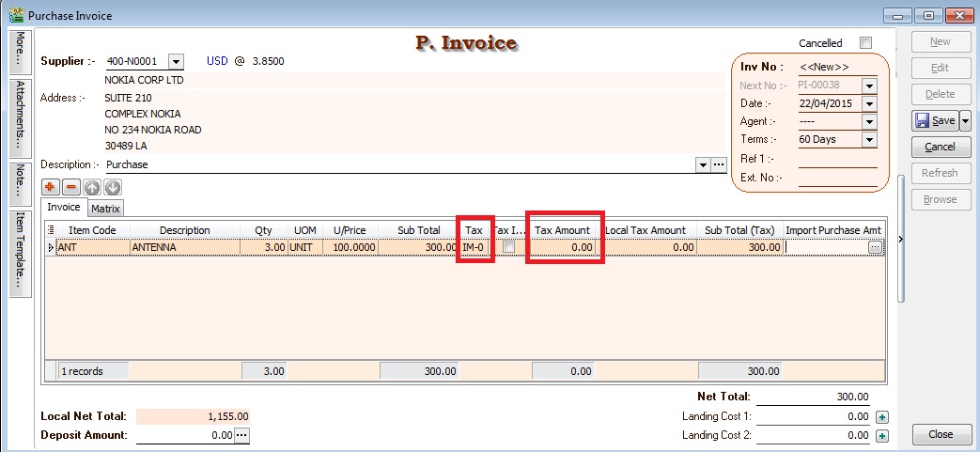Move the item row up with arrow icon
The height and width of the screenshot is (452, 980).
(x=92, y=188)
